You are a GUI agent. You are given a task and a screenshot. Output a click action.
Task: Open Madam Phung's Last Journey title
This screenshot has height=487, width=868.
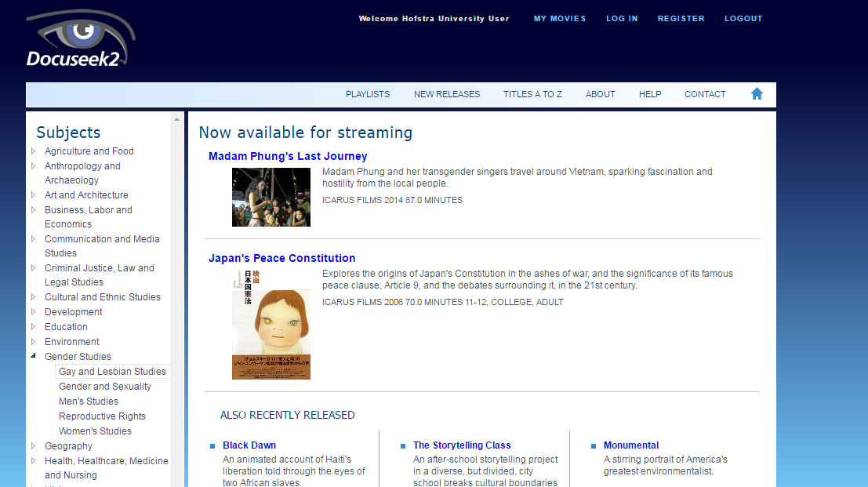(x=288, y=156)
